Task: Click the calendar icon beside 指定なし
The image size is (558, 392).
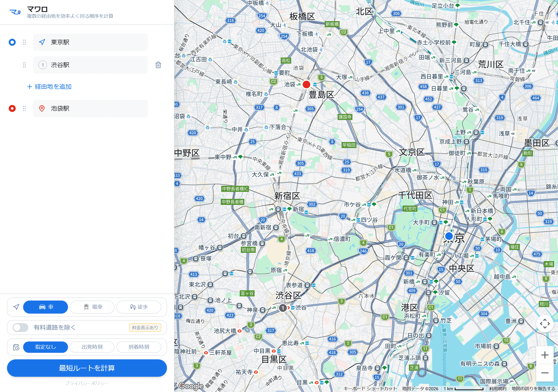Action: pos(16,347)
